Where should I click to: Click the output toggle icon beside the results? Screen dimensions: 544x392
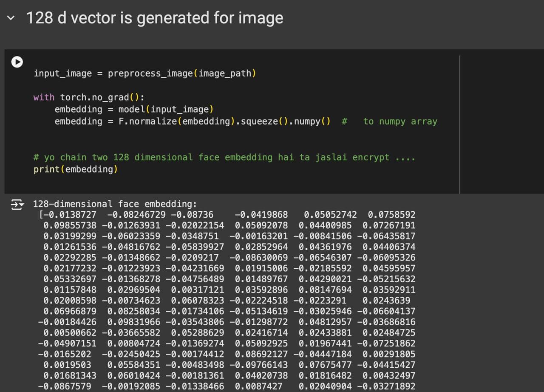point(17,205)
